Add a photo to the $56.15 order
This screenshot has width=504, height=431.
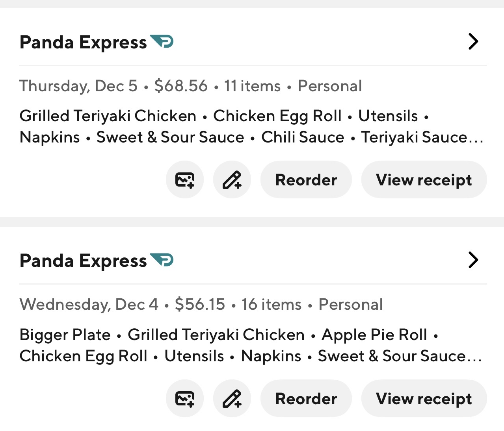185,398
